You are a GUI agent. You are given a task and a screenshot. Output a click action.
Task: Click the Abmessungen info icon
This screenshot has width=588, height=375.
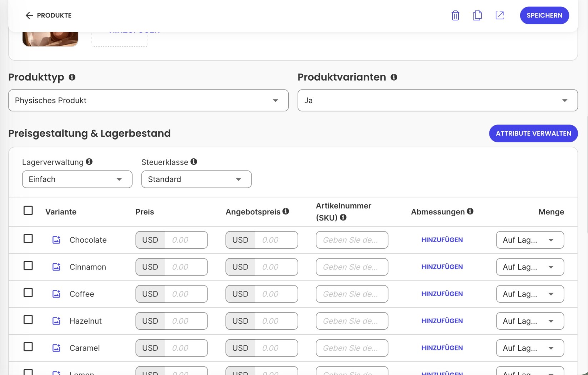coord(470,211)
